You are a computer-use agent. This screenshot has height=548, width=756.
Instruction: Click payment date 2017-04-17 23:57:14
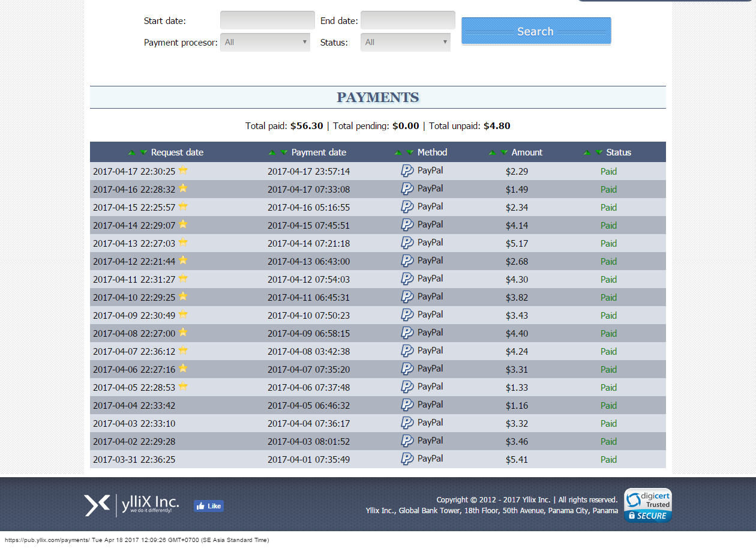pos(308,172)
